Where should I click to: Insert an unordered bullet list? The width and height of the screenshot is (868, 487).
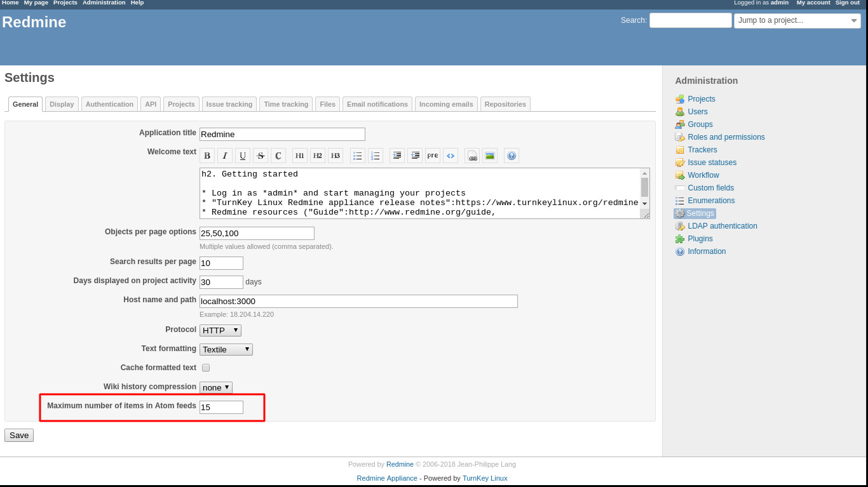[x=357, y=155]
